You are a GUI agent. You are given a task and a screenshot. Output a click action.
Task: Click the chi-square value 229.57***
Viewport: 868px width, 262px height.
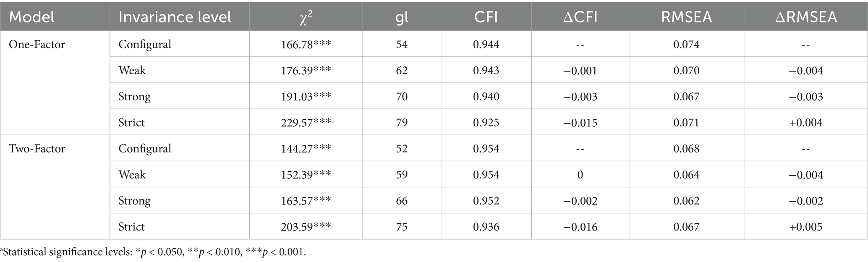[x=306, y=123]
